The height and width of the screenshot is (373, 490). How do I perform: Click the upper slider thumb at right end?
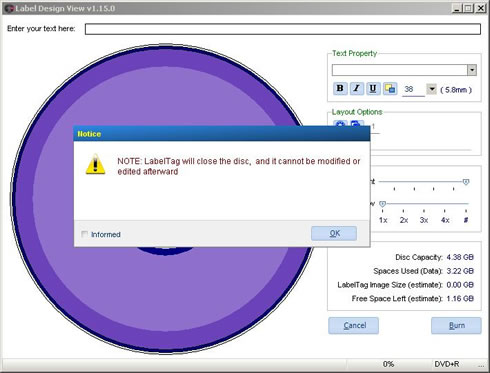466,182
